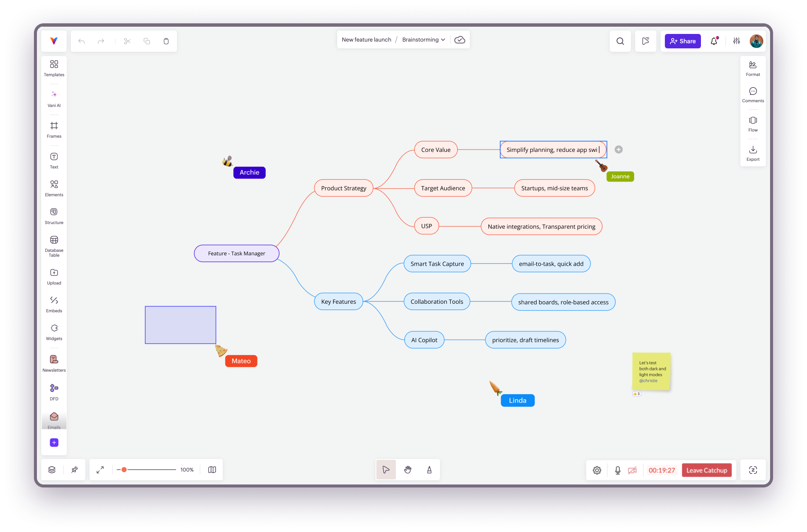Click the Collaboration Tools node
This screenshot has height=532, width=807.
437,302
